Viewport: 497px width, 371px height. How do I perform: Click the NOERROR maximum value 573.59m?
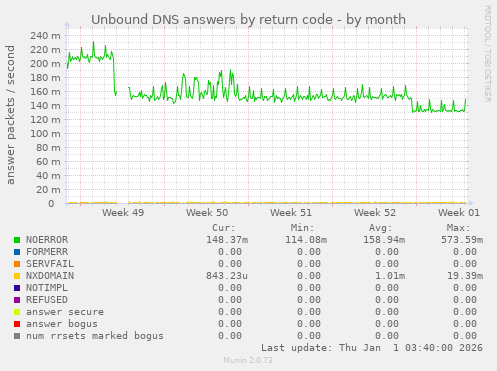(x=462, y=240)
